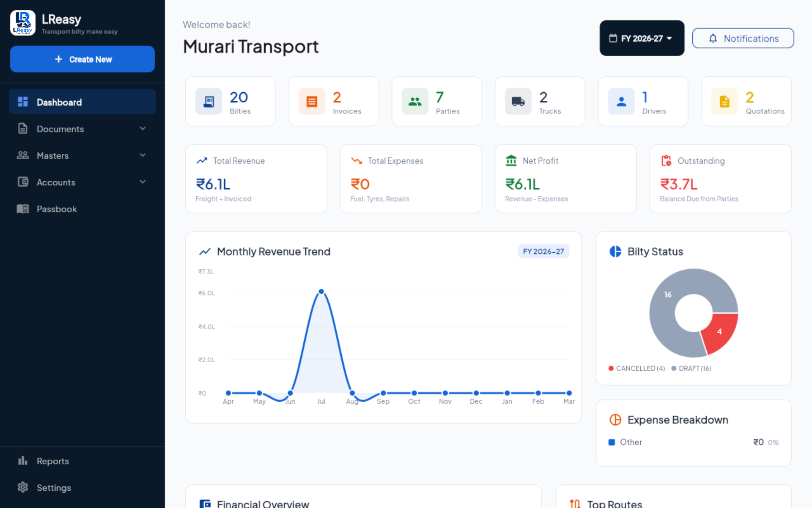Open the Notifications button

743,38
